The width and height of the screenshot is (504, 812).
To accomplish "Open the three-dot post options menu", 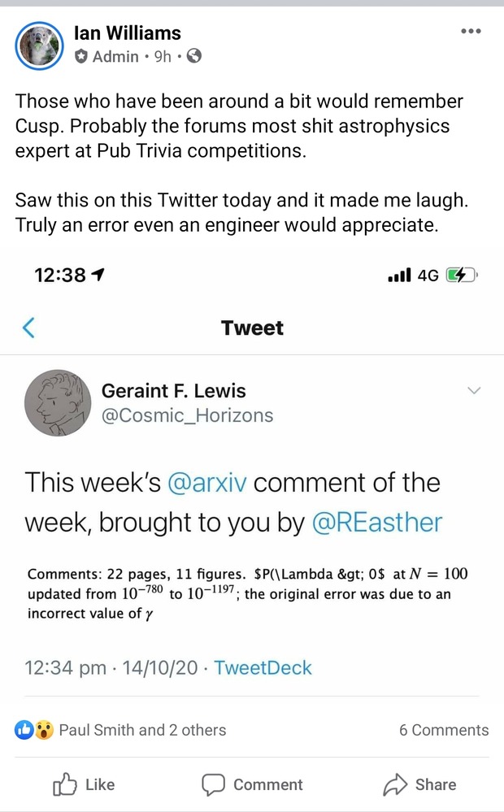I will pyautogui.click(x=471, y=32).
